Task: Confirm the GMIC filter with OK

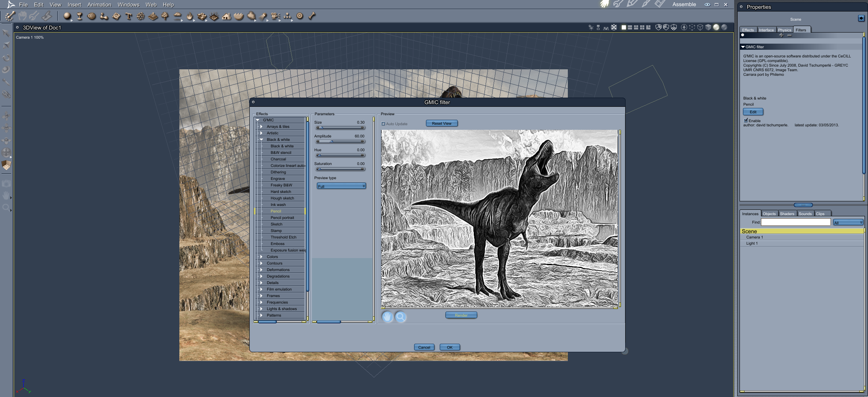Action: point(450,347)
